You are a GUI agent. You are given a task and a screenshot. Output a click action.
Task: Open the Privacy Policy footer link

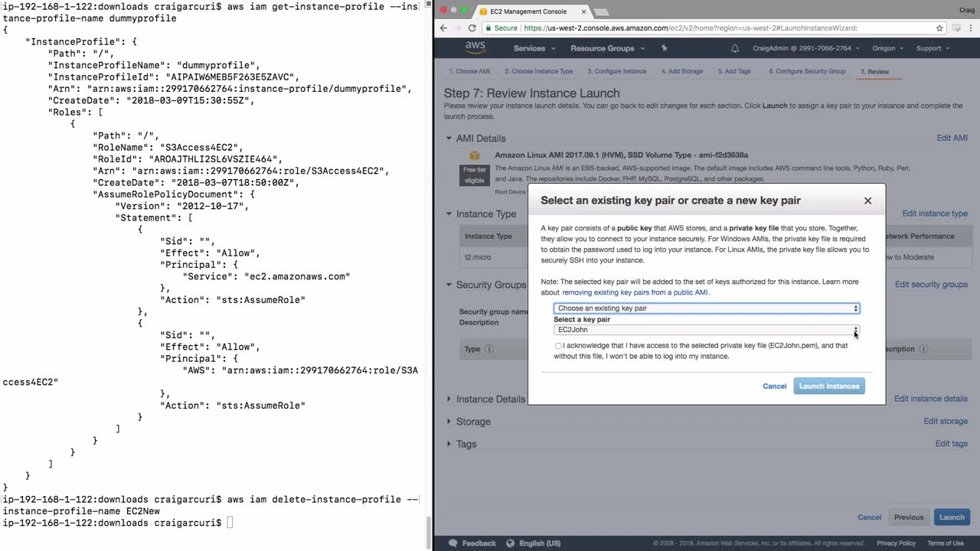pyautogui.click(x=896, y=543)
